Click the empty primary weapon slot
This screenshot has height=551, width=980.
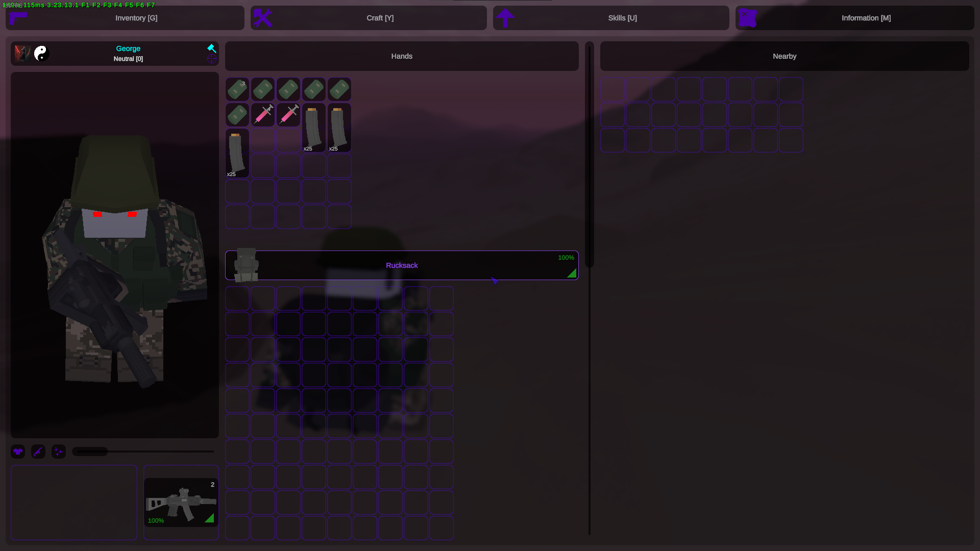click(x=74, y=503)
